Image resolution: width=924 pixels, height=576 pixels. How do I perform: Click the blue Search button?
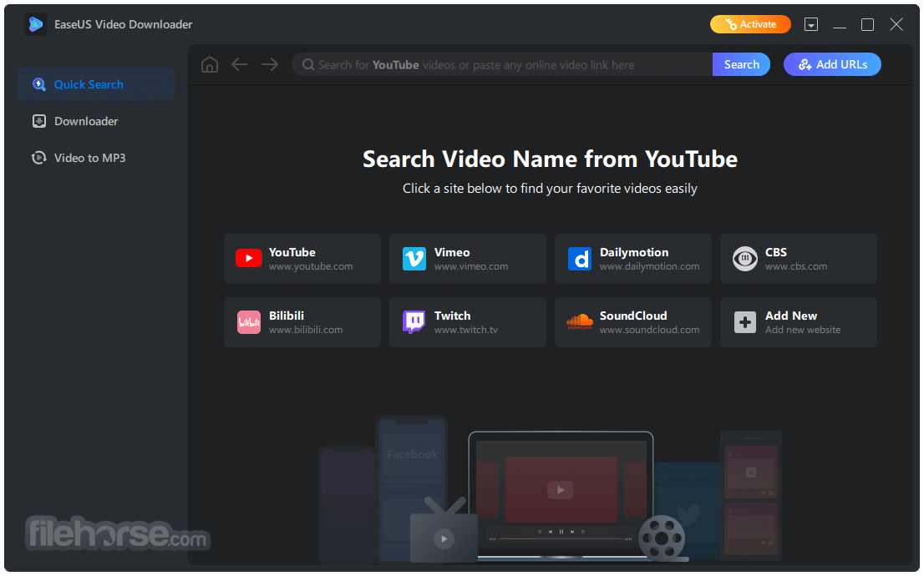click(x=741, y=65)
